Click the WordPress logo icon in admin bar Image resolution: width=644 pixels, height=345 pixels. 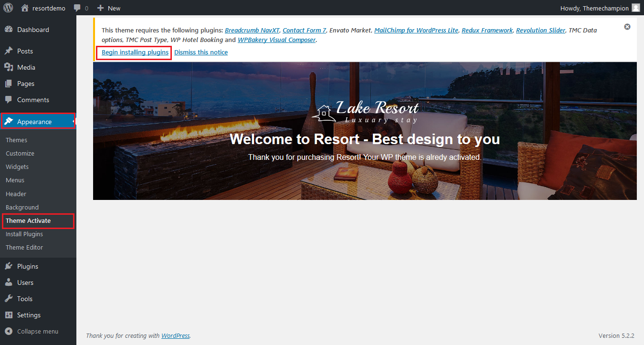point(10,8)
